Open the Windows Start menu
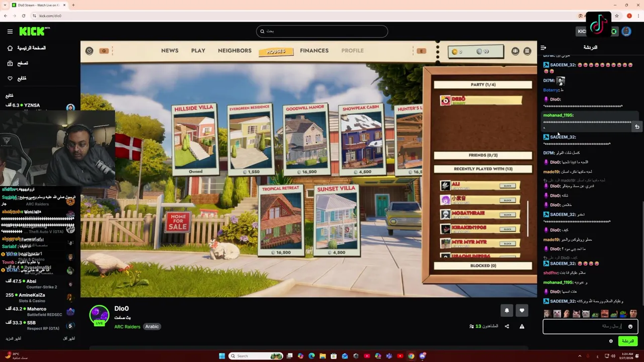This screenshot has height=362, width=644. point(222,356)
